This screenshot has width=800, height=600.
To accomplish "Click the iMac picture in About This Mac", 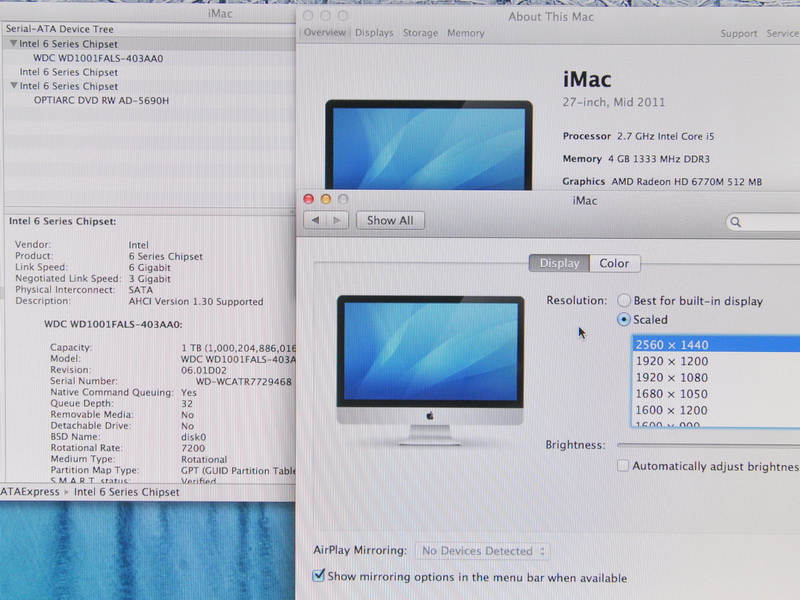I will click(429, 145).
